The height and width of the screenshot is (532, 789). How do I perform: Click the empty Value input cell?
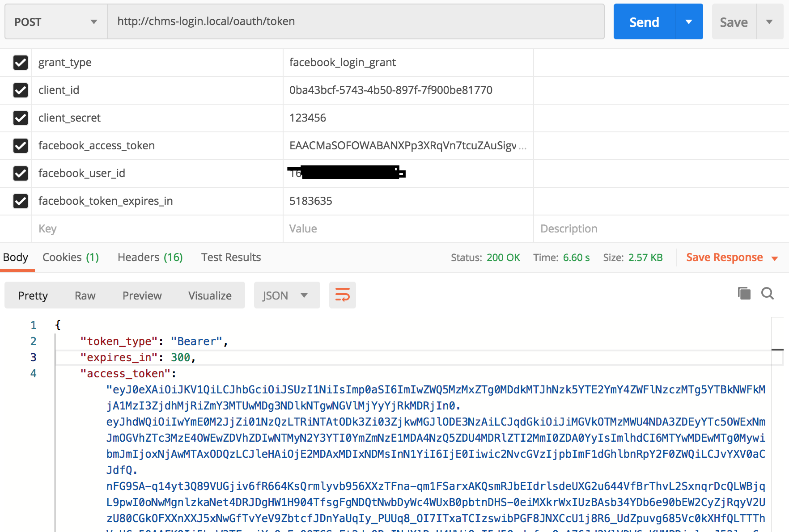coord(408,229)
